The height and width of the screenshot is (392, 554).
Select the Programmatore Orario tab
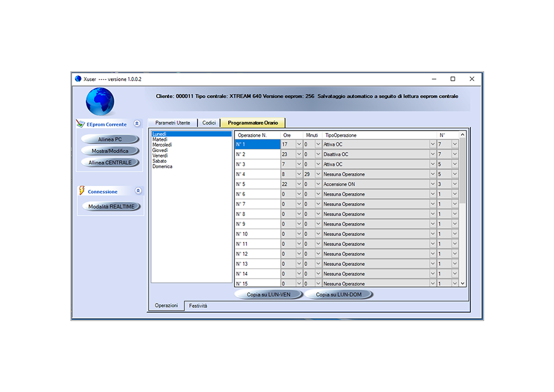pyautogui.click(x=253, y=122)
